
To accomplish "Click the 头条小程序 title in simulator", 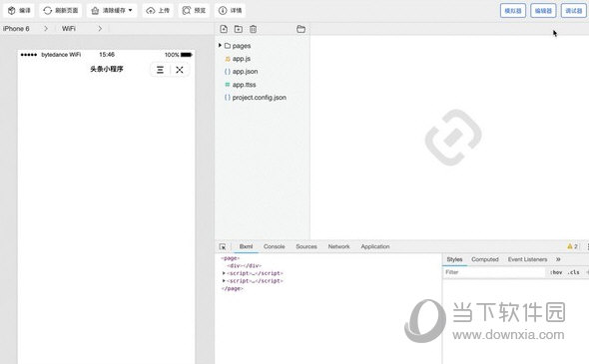I will [107, 69].
